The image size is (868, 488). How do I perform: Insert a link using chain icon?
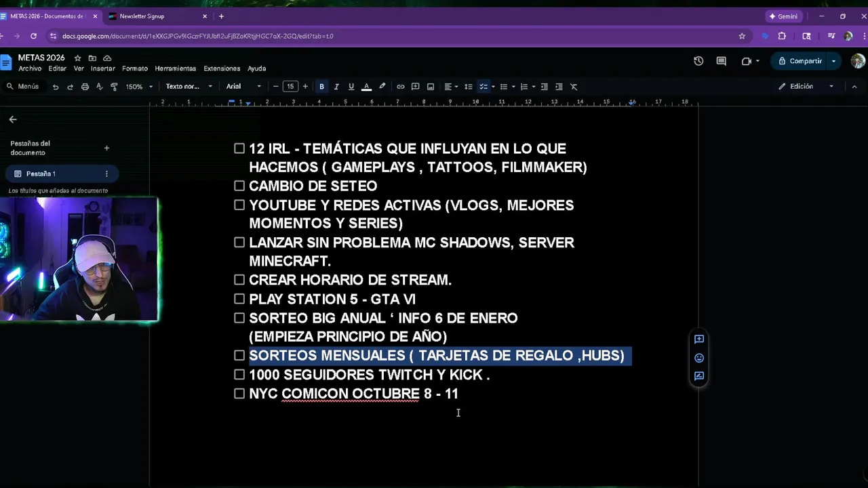tap(401, 87)
